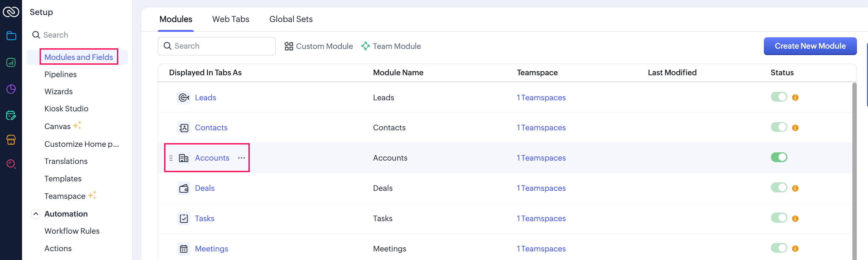Disable the Accounts module status toggle
The image size is (868, 260).
(779, 157)
